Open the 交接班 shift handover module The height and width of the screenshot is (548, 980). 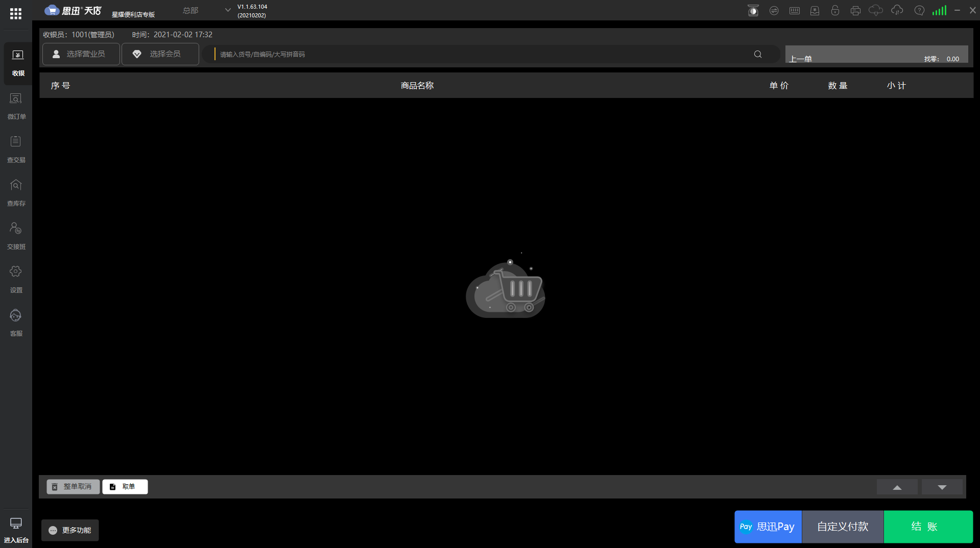pos(16,236)
